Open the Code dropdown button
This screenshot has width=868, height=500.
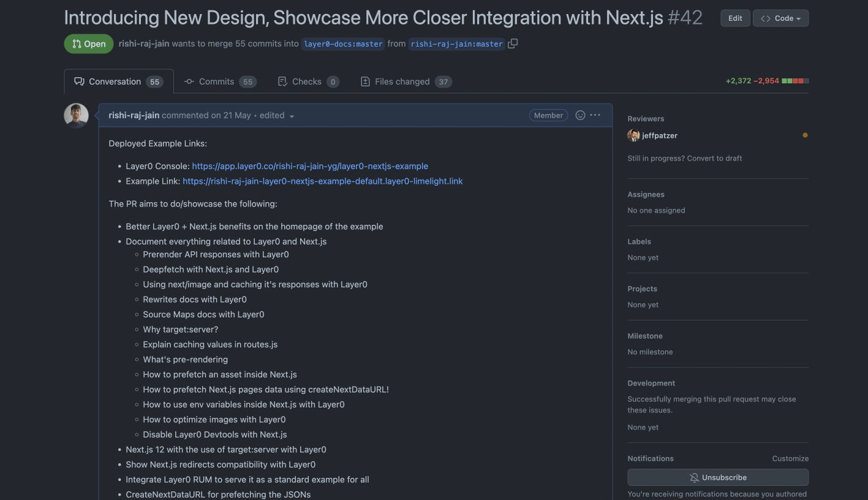780,18
